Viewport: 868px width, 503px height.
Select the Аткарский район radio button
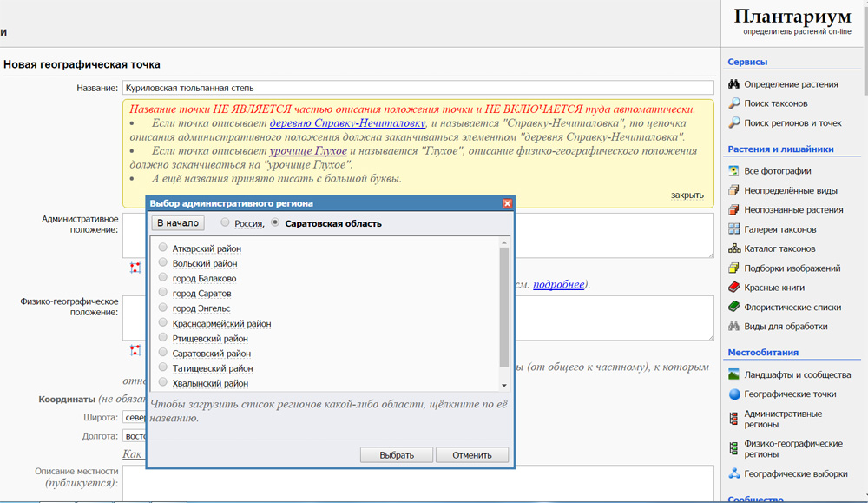pos(163,249)
